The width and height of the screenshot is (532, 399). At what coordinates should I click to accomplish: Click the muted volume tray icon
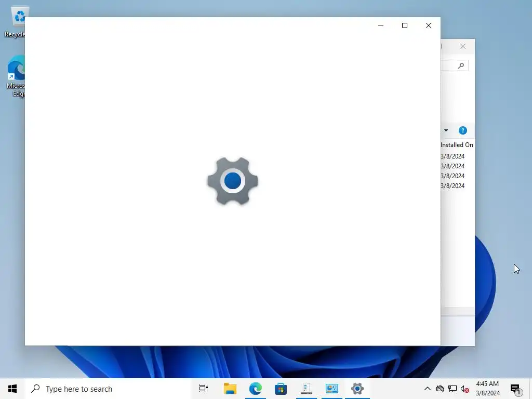465,389
